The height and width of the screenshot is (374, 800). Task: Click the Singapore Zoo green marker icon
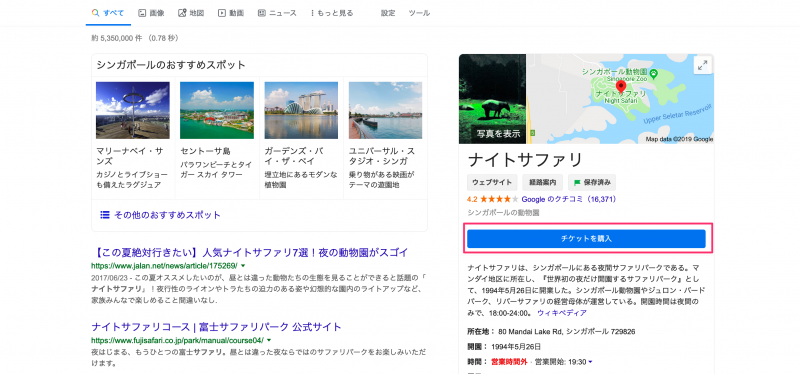653,73
